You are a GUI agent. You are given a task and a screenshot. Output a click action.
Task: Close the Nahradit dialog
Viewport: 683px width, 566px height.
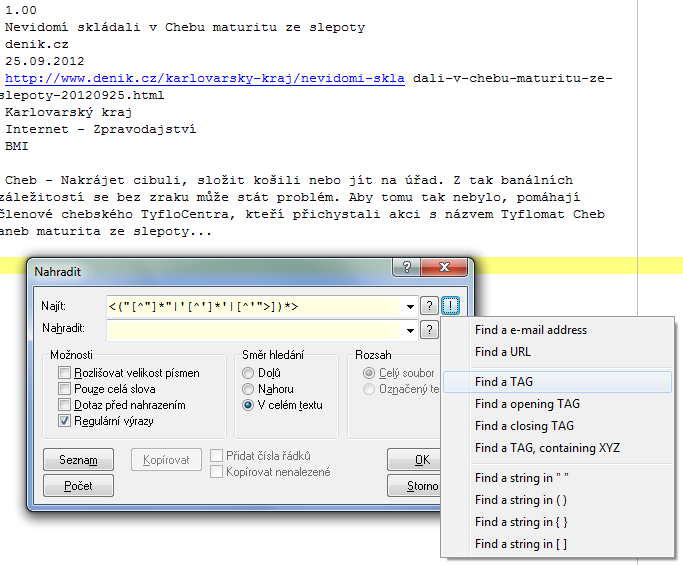click(444, 267)
